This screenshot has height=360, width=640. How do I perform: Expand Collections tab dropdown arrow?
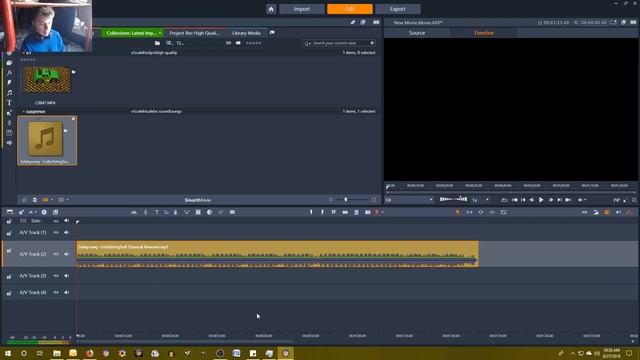[160, 33]
